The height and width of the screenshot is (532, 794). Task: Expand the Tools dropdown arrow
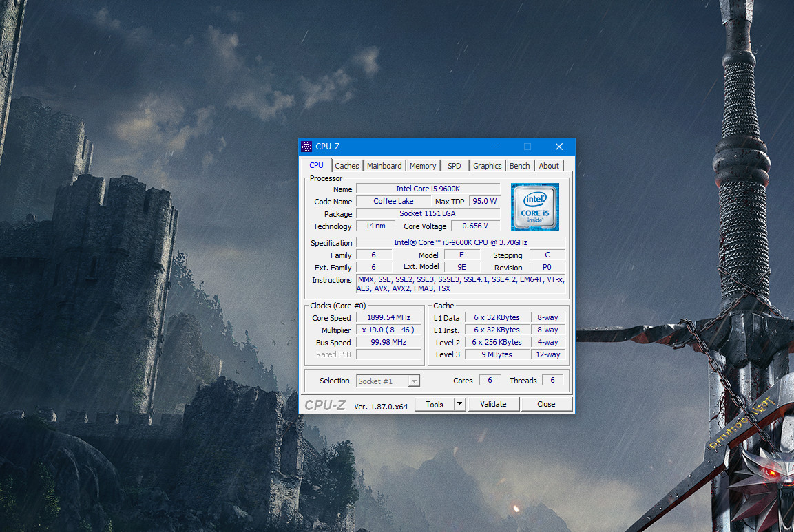pos(460,404)
